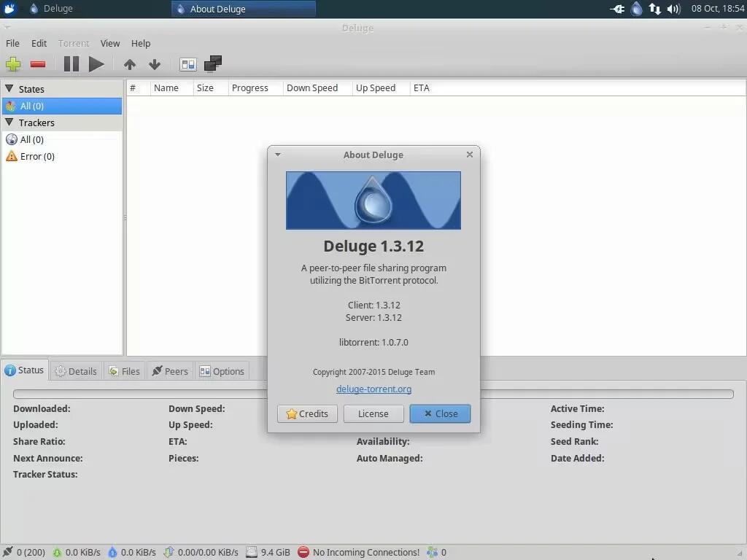This screenshot has width=747, height=560.
Task: Click the red Remove Torrent icon
Action: 38,64
